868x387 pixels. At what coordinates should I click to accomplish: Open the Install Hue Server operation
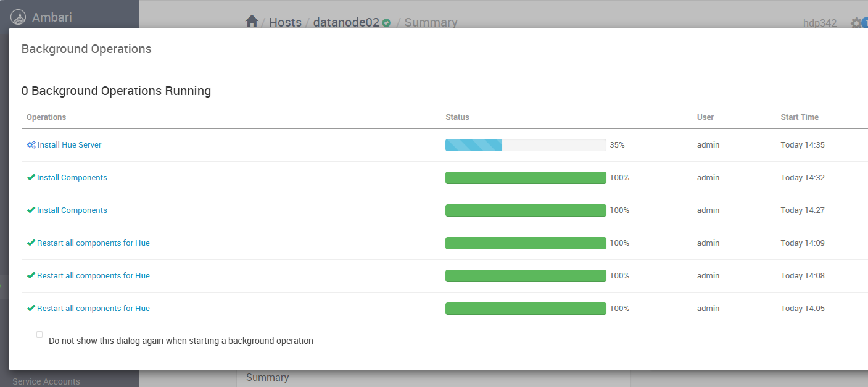pos(70,145)
